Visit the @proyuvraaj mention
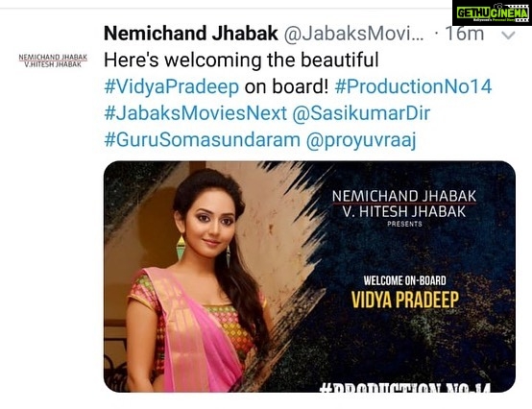This screenshot has width=532, height=409. (361, 140)
